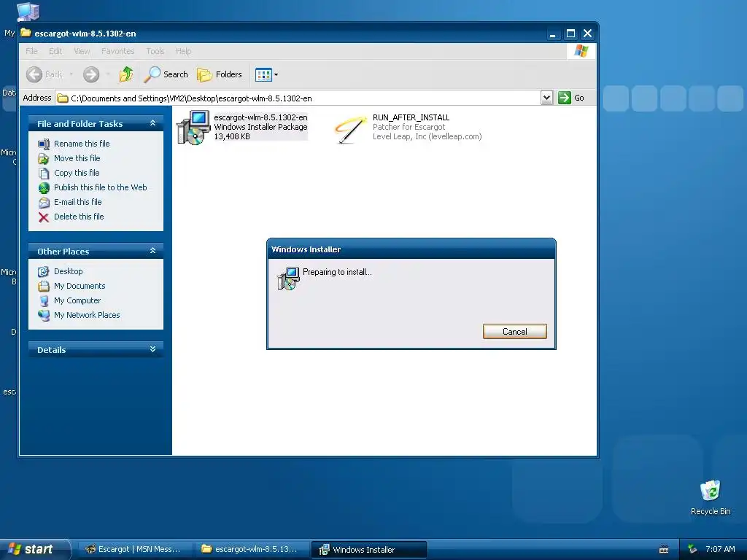Expand the Address bar dropdown
747x560 pixels.
(547, 98)
